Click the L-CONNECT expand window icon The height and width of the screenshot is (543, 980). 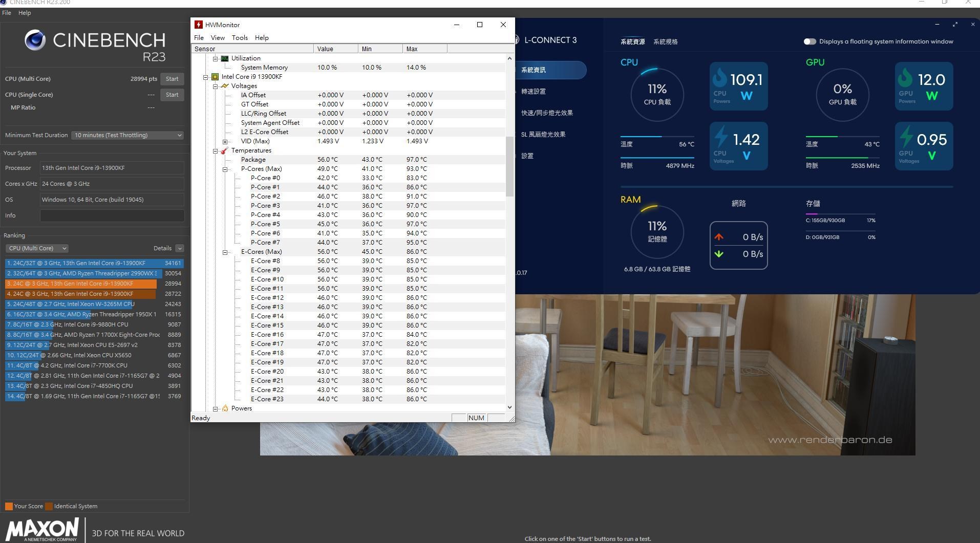pos(955,25)
